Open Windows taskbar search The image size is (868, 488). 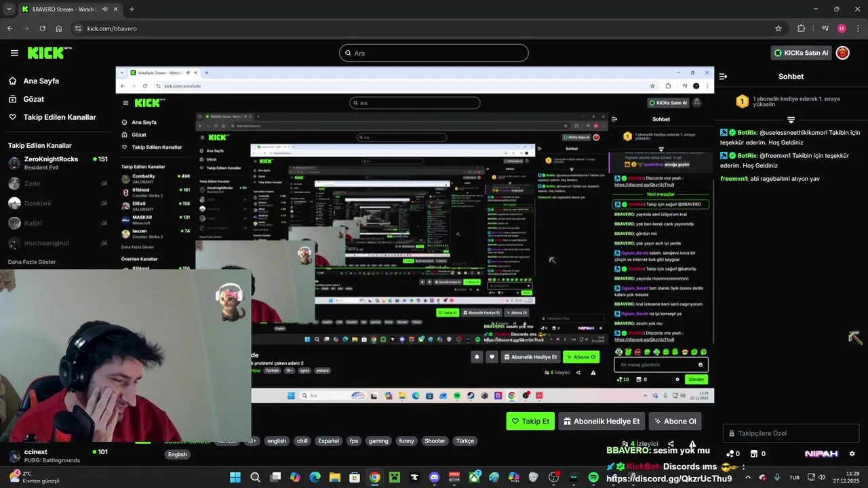255,477
